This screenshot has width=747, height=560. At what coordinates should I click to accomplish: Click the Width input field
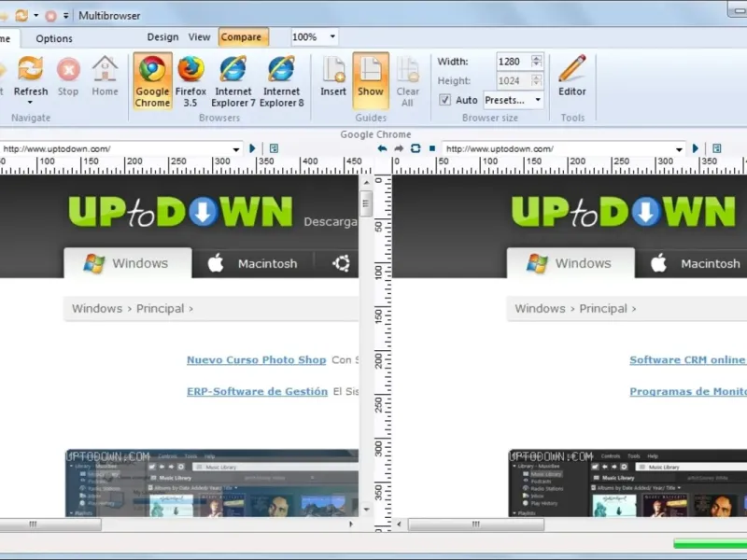click(514, 62)
